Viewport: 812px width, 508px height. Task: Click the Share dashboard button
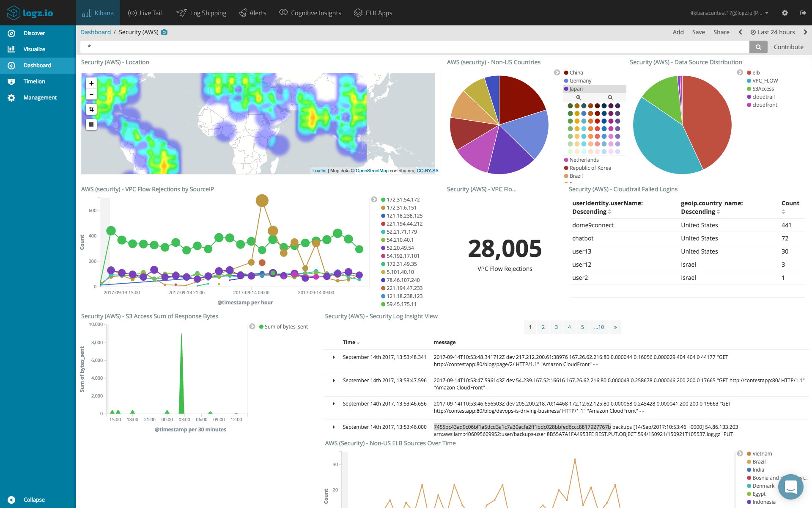point(720,32)
